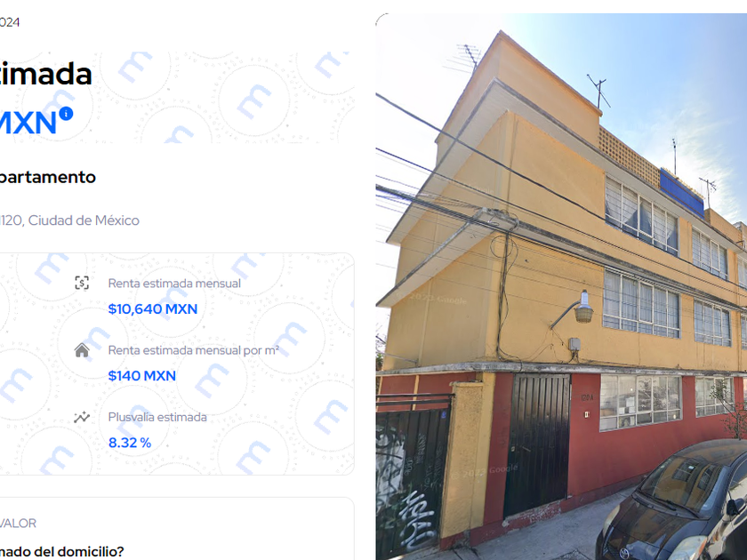Click the blue info icon beside MXN
Image resolution: width=747 pixels, height=560 pixels.
coord(66,114)
